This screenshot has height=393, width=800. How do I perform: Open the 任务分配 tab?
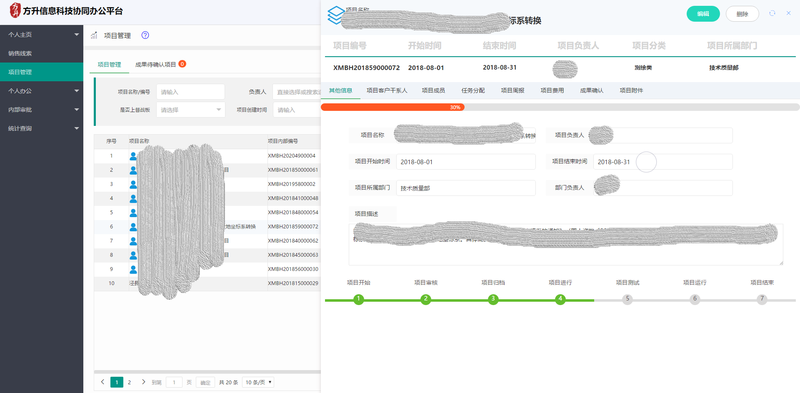click(473, 90)
